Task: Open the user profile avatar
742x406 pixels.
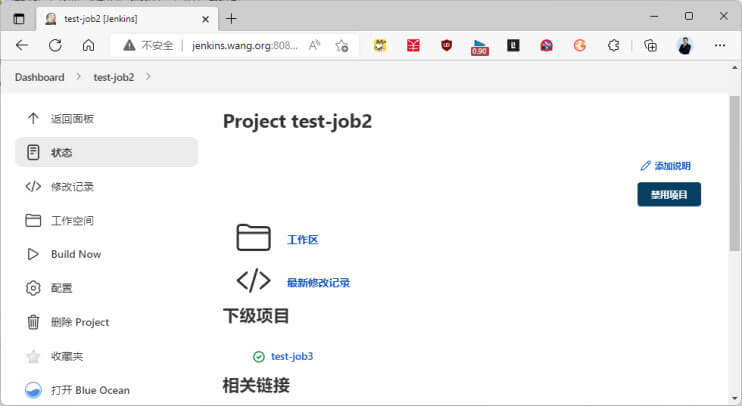Action: point(684,45)
